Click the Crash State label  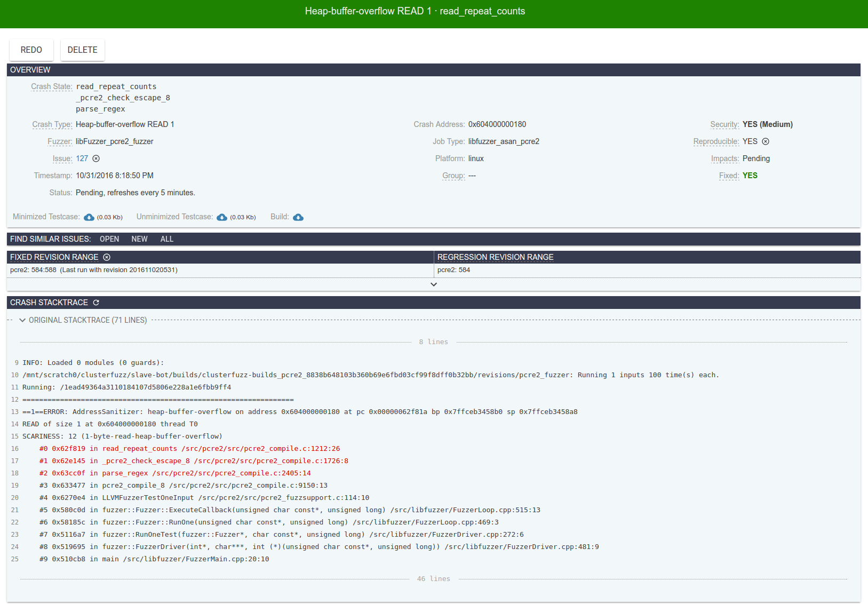coord(51,86)
